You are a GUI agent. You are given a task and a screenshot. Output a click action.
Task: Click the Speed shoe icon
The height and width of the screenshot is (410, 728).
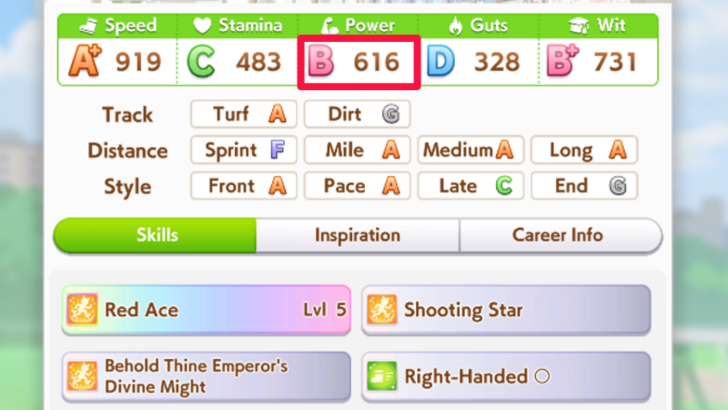pos(88,26)
